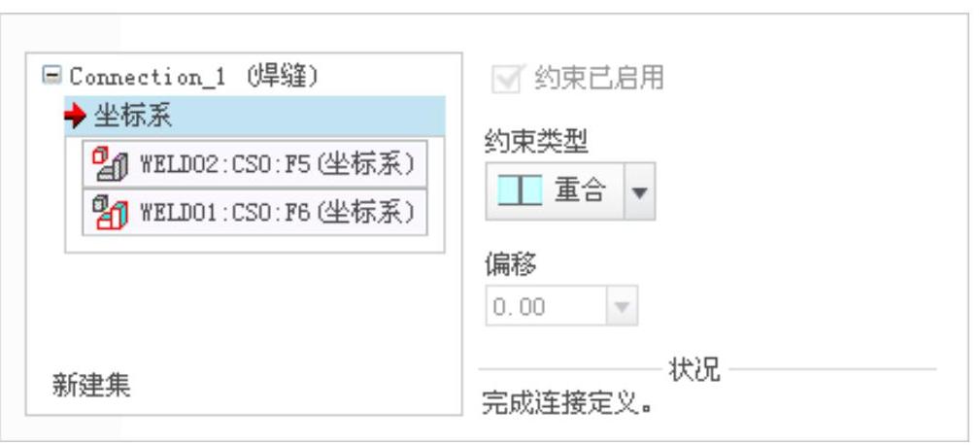Click 新建集 to create new set

click(91, 385)
